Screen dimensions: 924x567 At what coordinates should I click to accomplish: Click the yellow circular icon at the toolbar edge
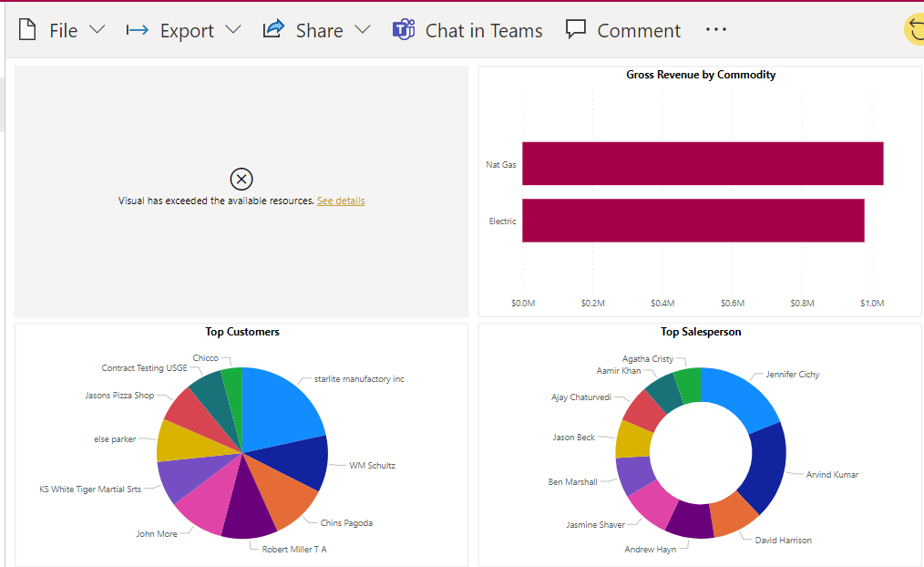[x=915, y=29]
